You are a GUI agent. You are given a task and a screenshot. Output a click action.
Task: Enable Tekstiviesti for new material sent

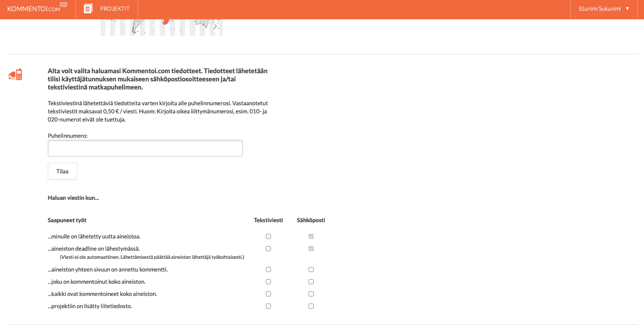tap(268, 236)
